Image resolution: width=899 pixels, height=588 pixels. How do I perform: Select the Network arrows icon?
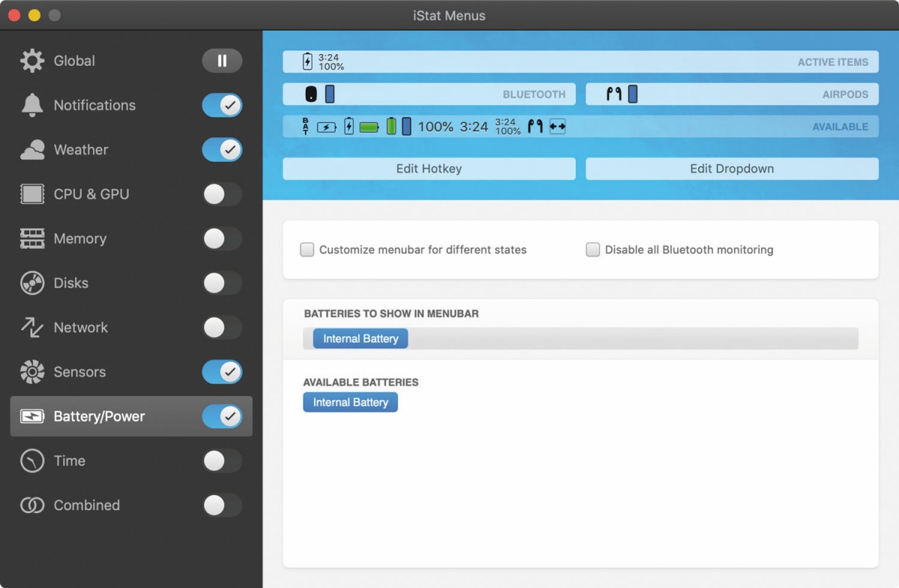tap(32, 327)
